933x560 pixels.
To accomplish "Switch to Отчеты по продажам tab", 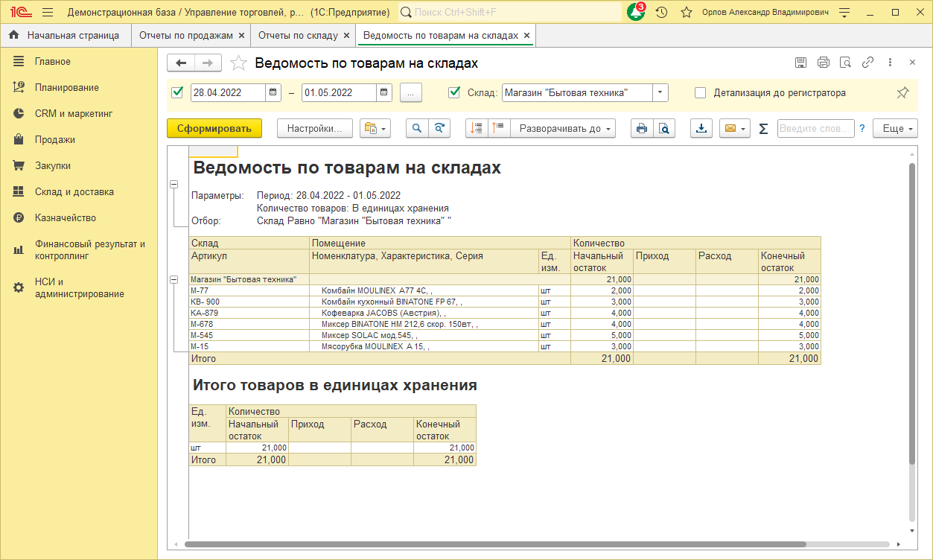I will coord(186,35).
